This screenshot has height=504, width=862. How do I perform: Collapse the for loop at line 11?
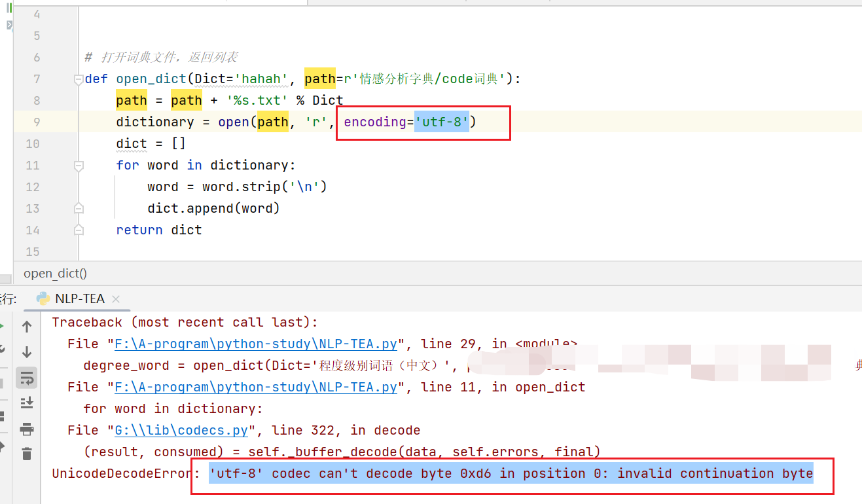79,165
